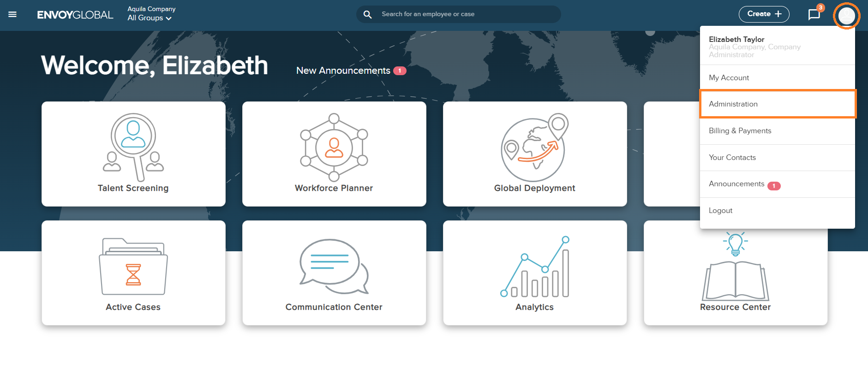Open the Global Deployment tile

534,154
